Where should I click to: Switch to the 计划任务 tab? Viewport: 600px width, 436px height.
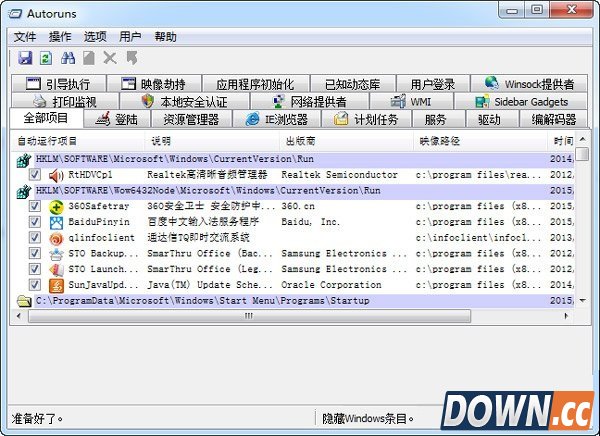366,119
